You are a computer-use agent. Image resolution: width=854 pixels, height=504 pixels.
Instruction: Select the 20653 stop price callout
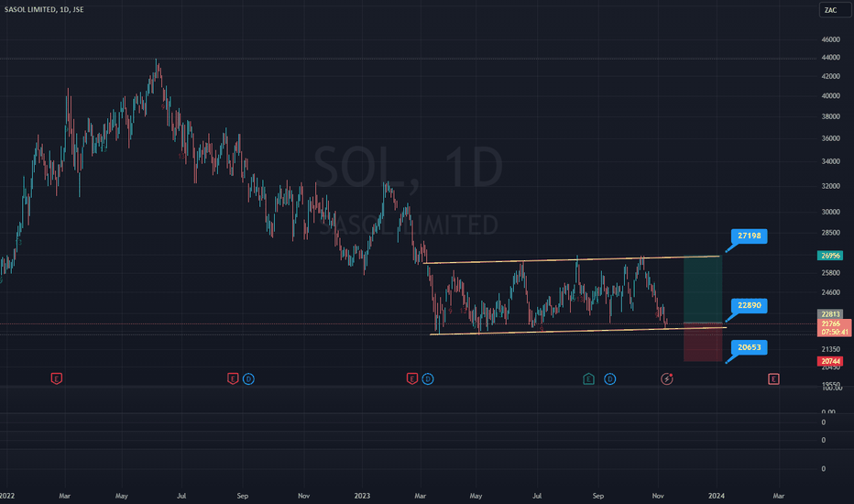(x=749, y=347)
